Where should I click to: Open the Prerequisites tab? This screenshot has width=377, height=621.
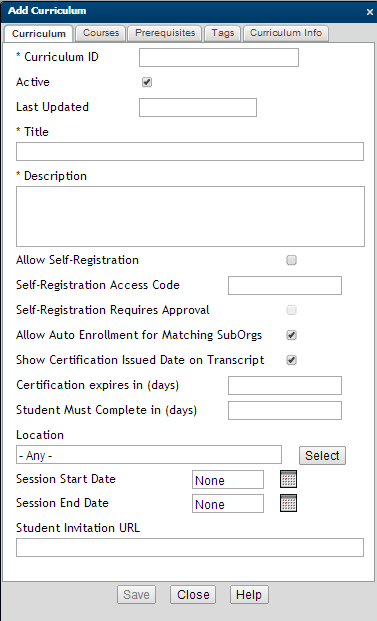click(x=165, y=33)
